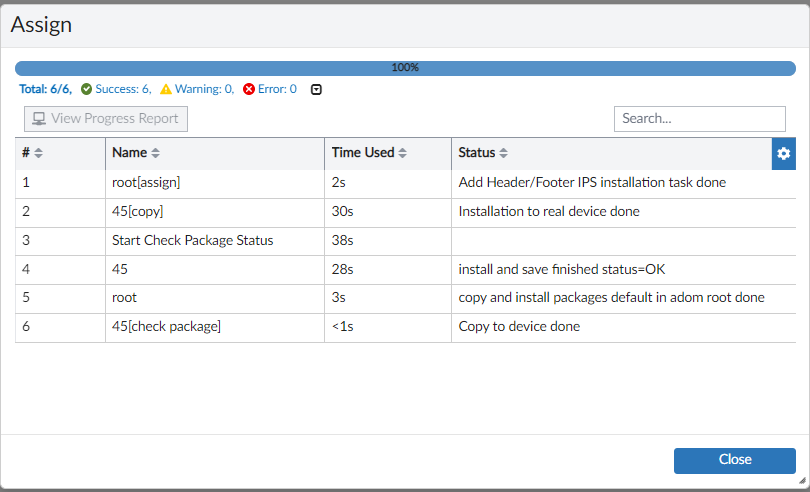This screenshot has height=492, width=810.
Task: Sort the Name column
Action: 155,153
